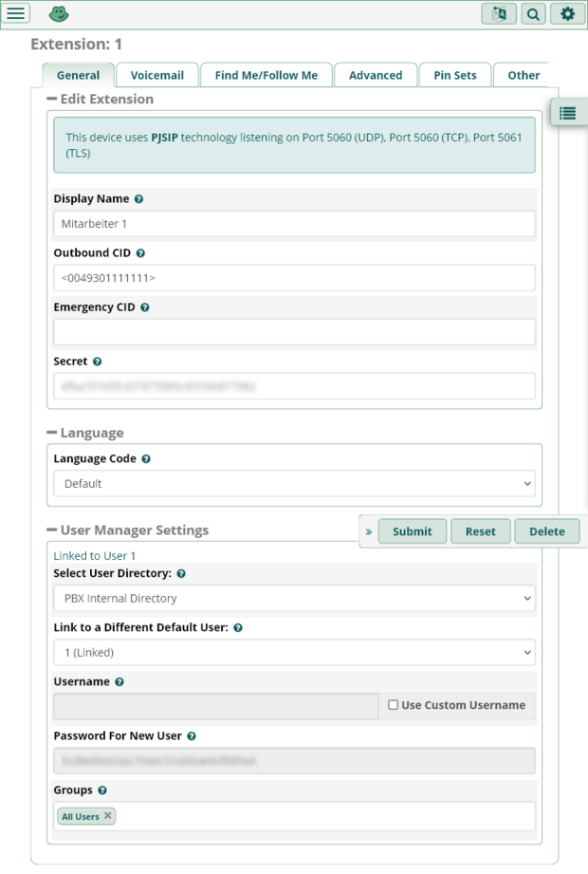
Task: Open the Select User Directory dropdown
Action: click(292, 598)
